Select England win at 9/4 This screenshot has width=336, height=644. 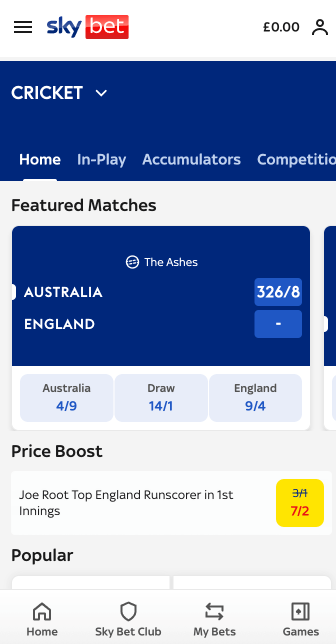pos(255,397)
